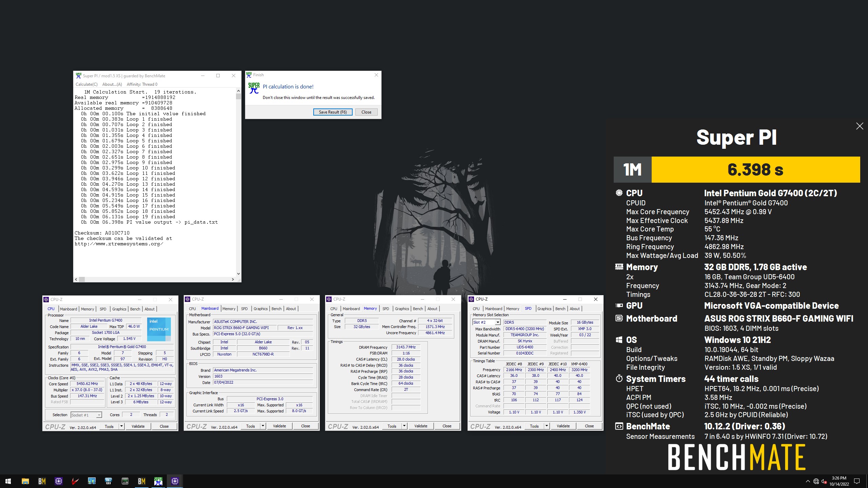Click the Loop 19 finished line in Super PI
The width and height of the screenshot is (868, 488).
point(128,217)
